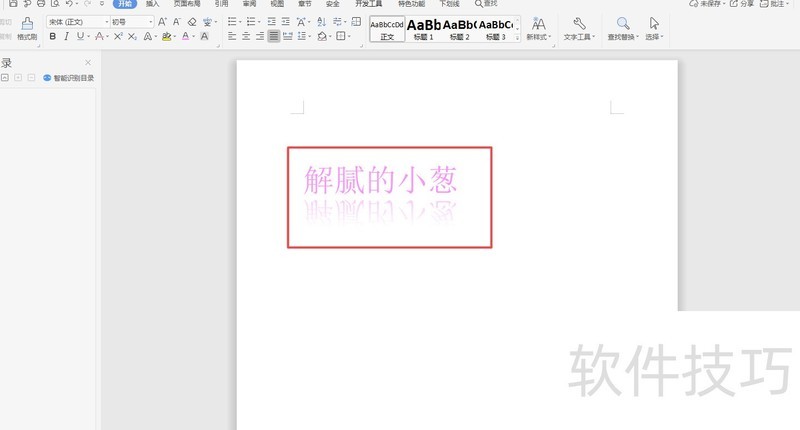800x430 pixels.
Task: Pick the text highlight color marker
Action: point(166,36)
